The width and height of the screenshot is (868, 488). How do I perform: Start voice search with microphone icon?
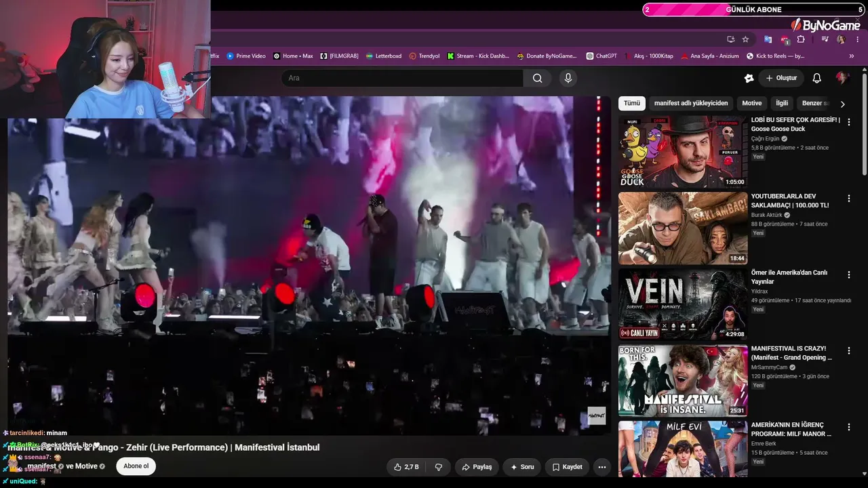pyautogui.click(x=568, y=78)
